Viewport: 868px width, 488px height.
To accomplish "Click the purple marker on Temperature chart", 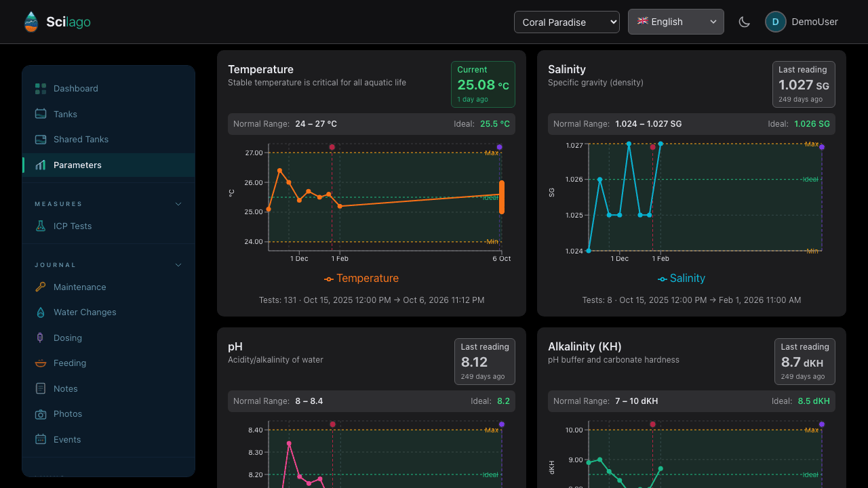I will (x=500, y=147).
